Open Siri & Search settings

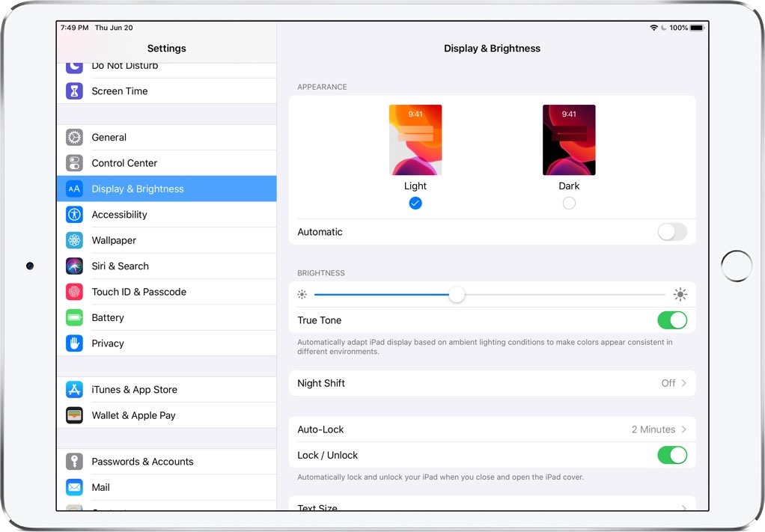166,266
